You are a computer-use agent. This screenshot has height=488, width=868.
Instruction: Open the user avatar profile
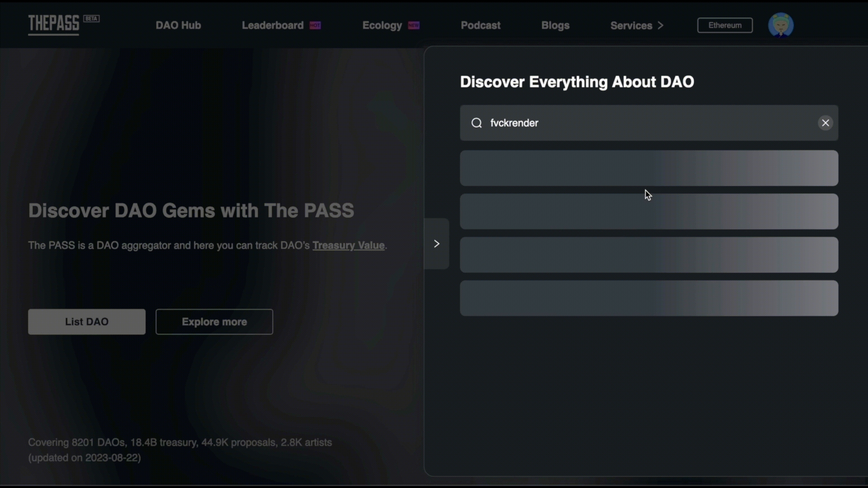(781, 25)
